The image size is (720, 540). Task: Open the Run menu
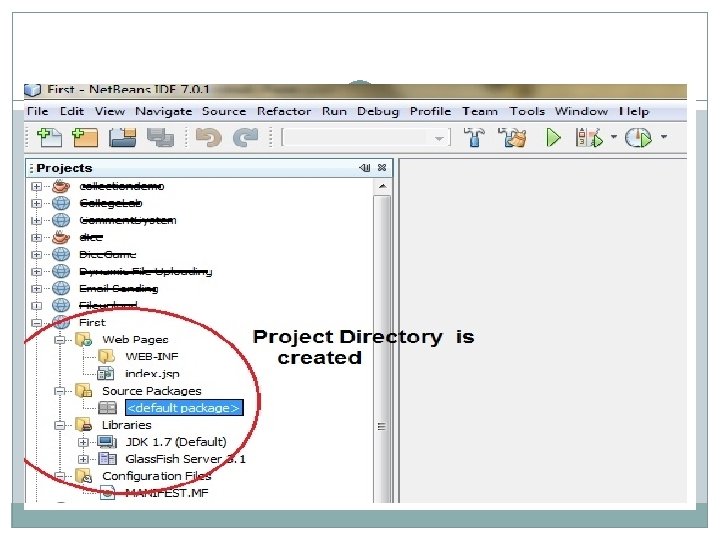click(334, 111)
